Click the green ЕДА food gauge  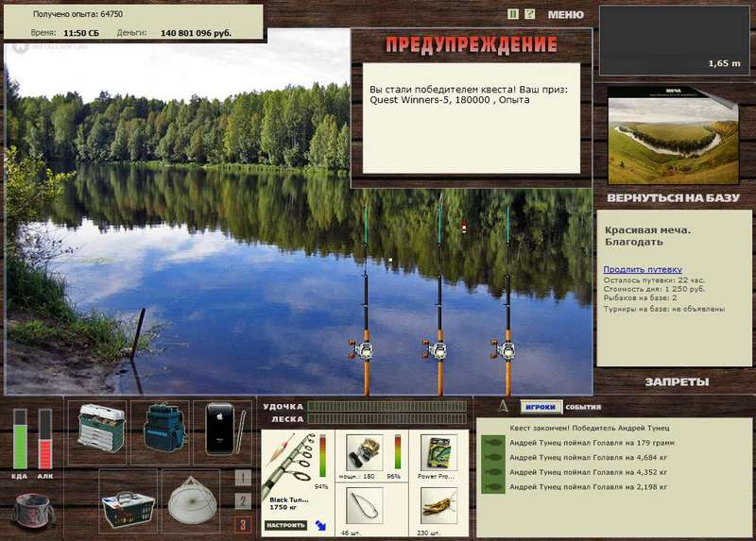[x=20, y=439]
